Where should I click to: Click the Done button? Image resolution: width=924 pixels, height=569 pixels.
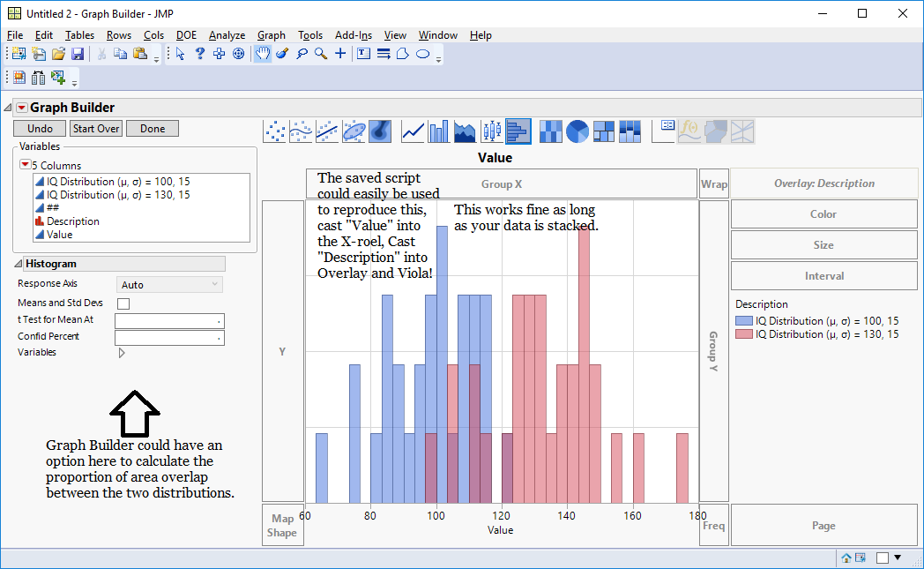click(x=152, y=128)
